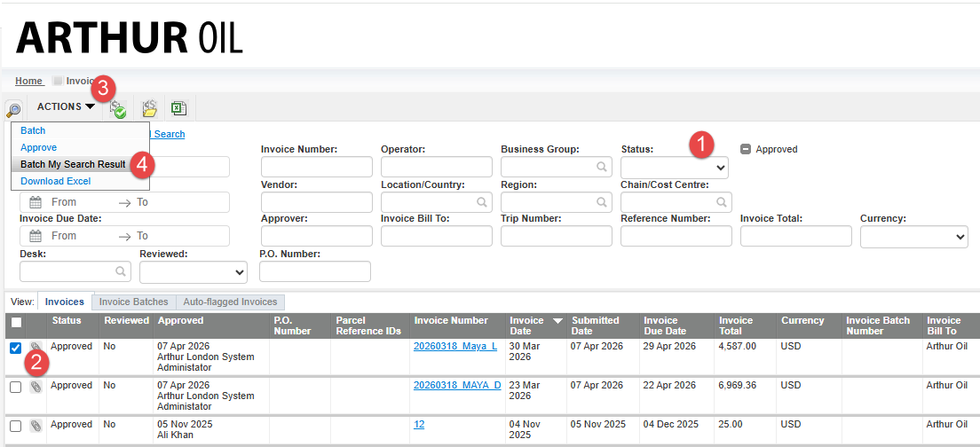Image resolution: width=980 pixels, height=447 pixels.
Task: Open attachment paperclip for invoice 20260318_MAYA_D
Action: click(36, 387)
